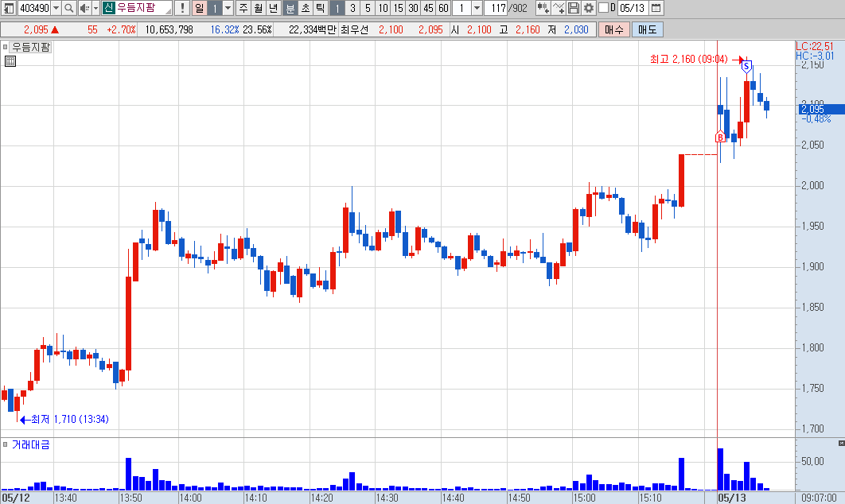Select the 15 minute interval tab
845x504 pixels.
[399, 8]
